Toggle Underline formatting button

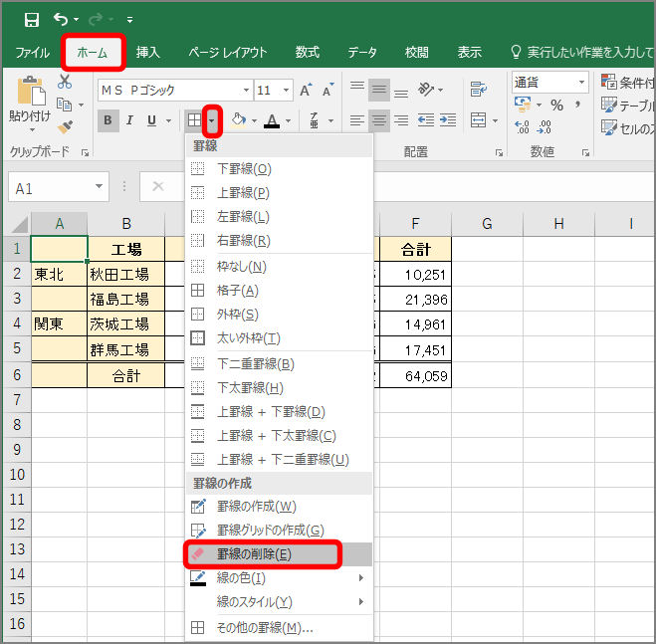point(151,120)
